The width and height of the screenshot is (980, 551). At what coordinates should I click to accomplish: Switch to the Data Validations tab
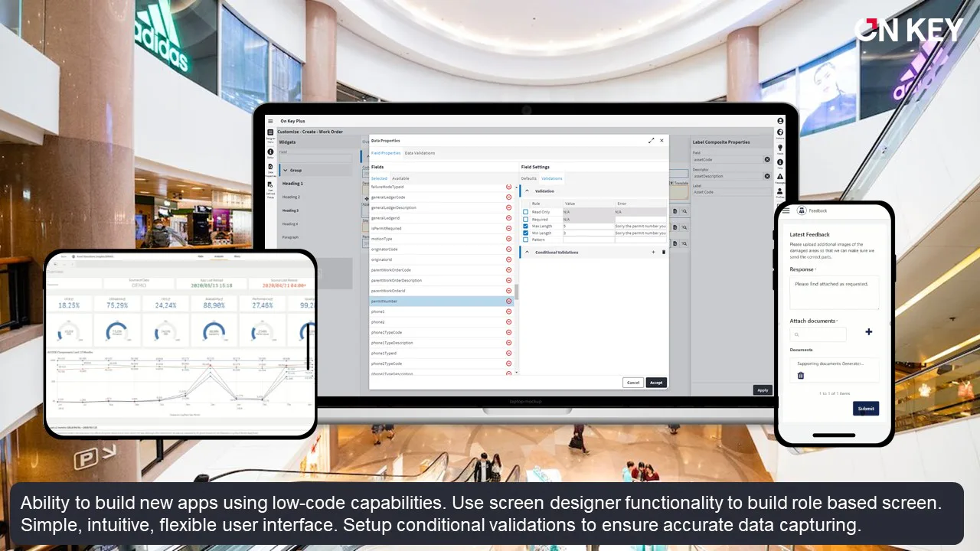(x=420, y=153)
